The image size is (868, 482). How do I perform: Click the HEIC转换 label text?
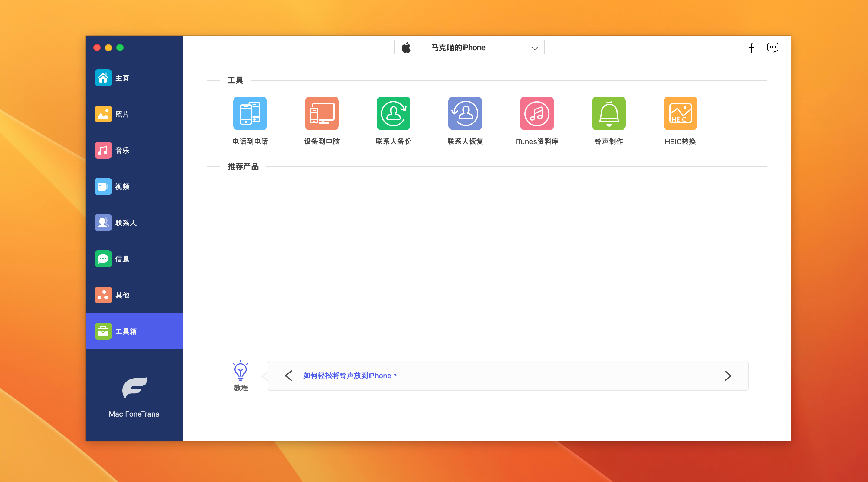[680, 141]
